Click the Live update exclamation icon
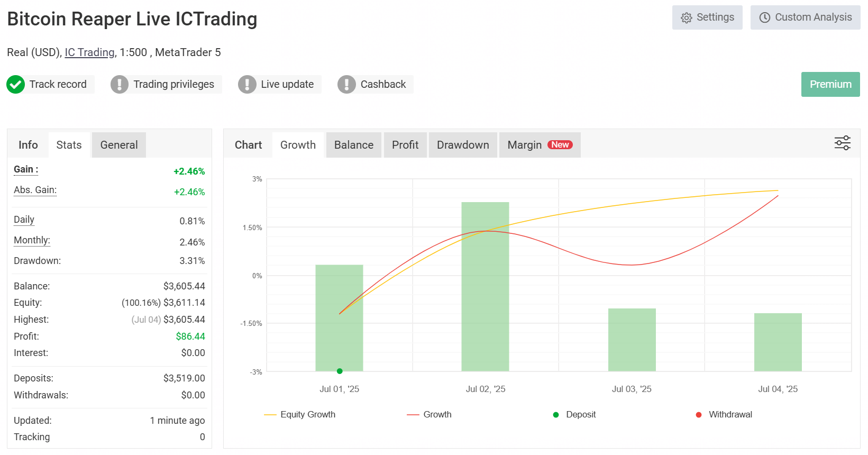 [247, 84]
